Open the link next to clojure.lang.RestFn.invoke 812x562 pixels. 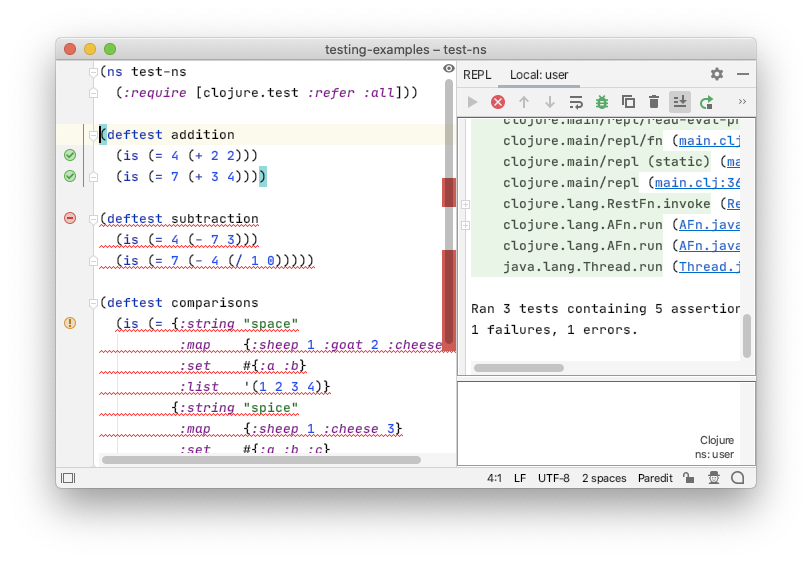[733, 204]
